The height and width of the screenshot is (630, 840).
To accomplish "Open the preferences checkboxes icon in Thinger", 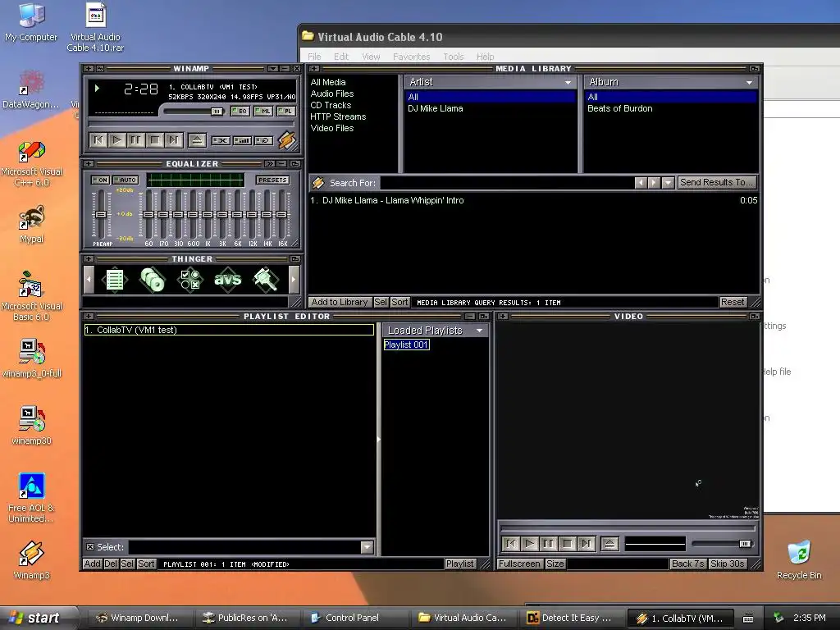I will [x=190, y=280].
